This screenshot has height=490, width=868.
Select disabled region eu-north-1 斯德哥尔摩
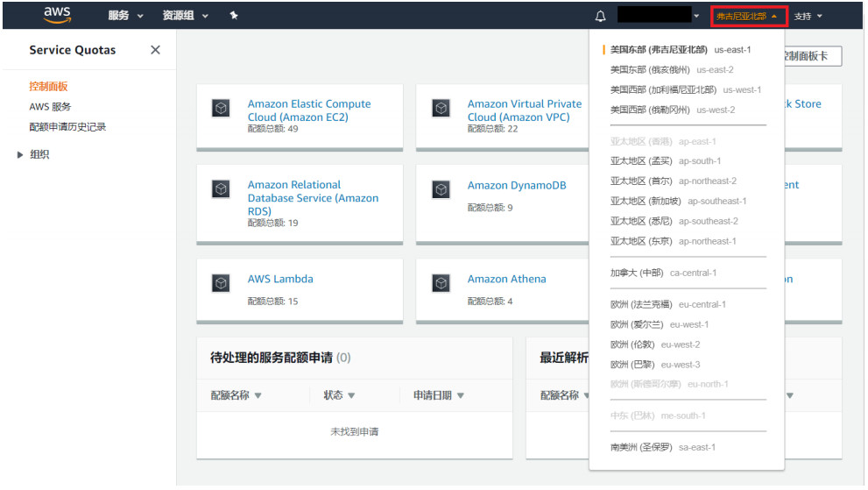669,384
